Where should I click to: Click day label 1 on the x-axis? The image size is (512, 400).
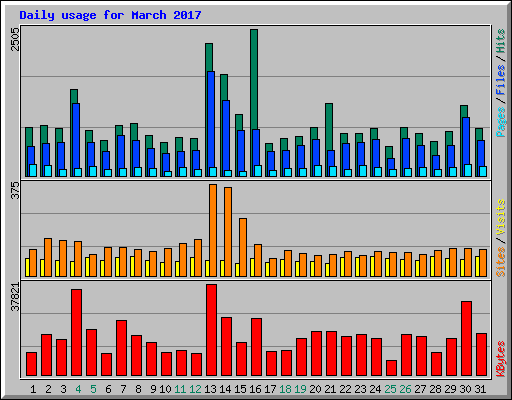(x=33, y=389)
